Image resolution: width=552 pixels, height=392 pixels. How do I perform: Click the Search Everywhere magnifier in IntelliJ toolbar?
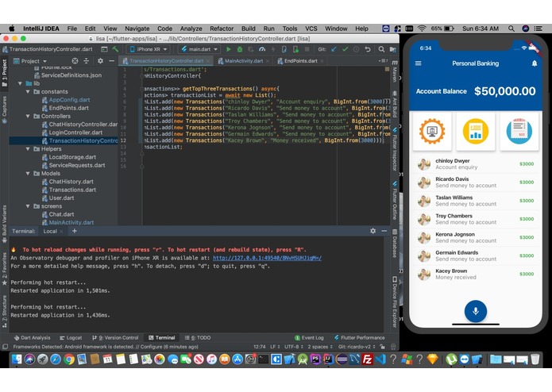pos(381,49)
